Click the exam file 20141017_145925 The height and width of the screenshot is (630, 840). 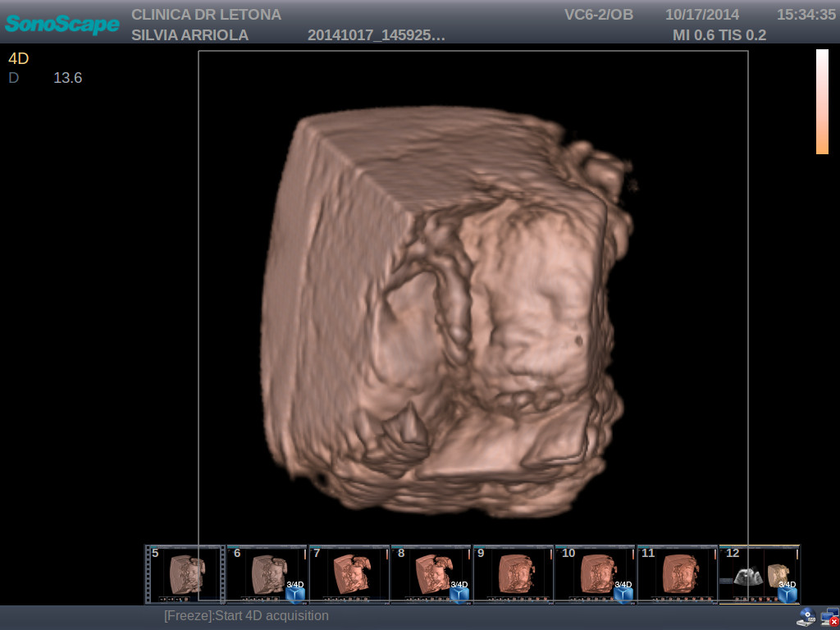click(377, 34)
